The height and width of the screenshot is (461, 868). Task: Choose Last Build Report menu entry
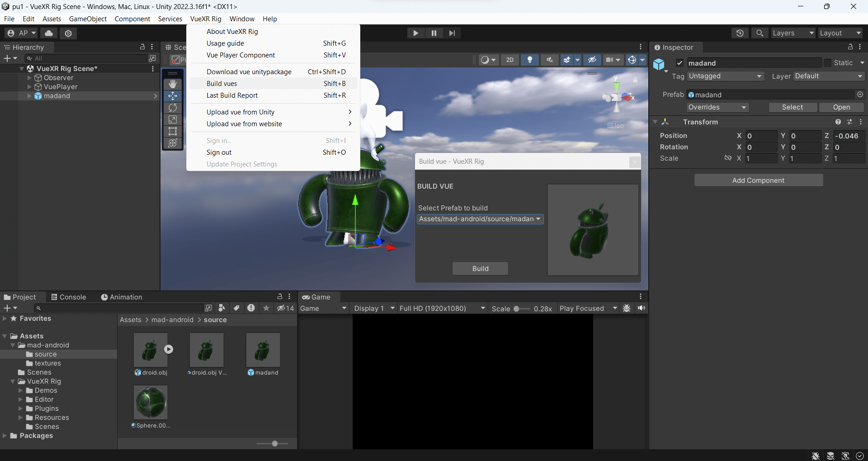click(273, 95)
